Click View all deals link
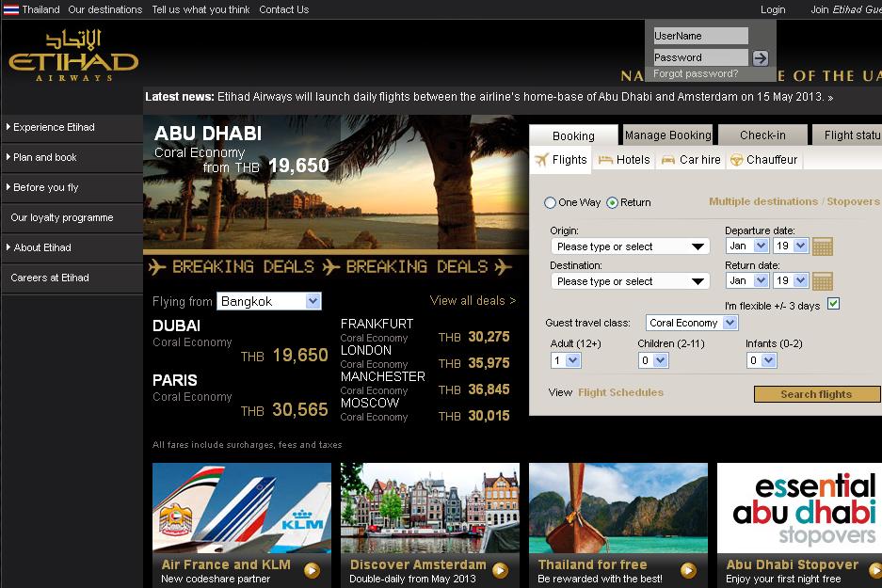The image size is (882, 588). point(473,301)
